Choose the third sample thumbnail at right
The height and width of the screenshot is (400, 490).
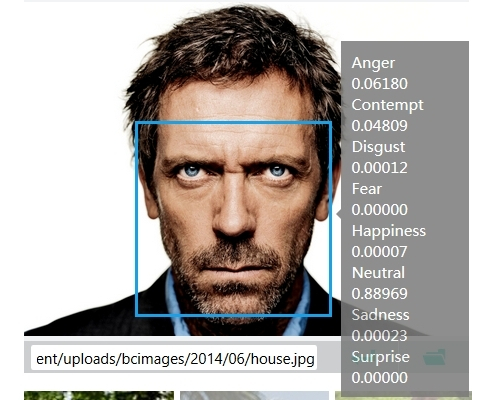(403, 396)
